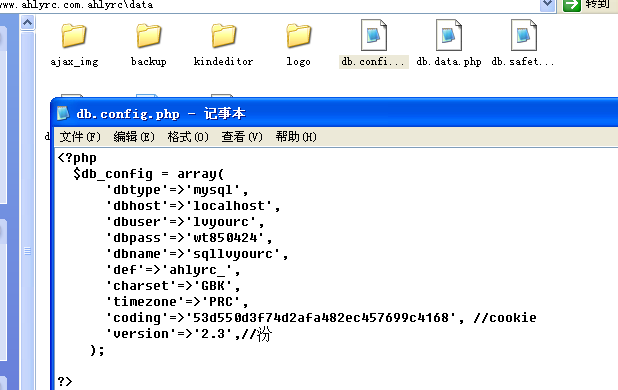This screenshot has width=618, height=390.
Task: Select the ajax_img folder icon
Action: 74,35
